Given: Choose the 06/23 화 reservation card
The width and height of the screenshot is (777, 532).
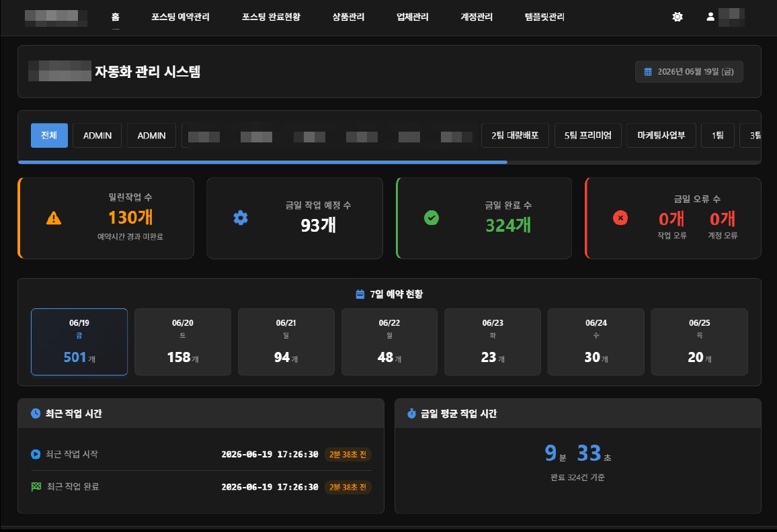Looking at the screenshot, I should coord(493,342).
